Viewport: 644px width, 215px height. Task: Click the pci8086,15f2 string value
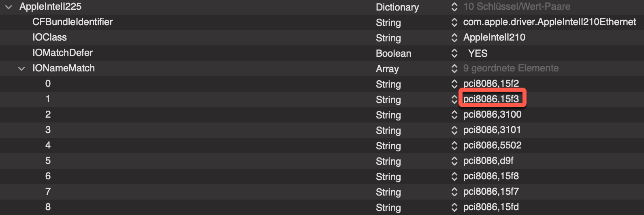(491, 84)
